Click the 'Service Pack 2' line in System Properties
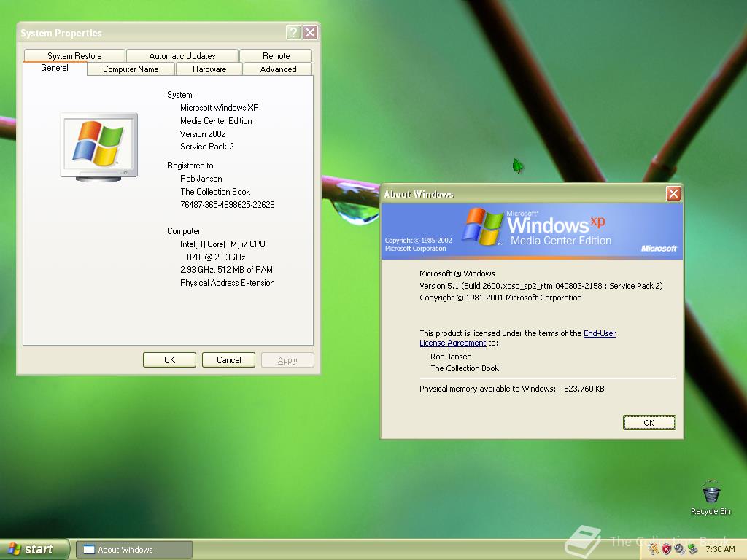The image size is (747, 560). [x=206, y=147]
